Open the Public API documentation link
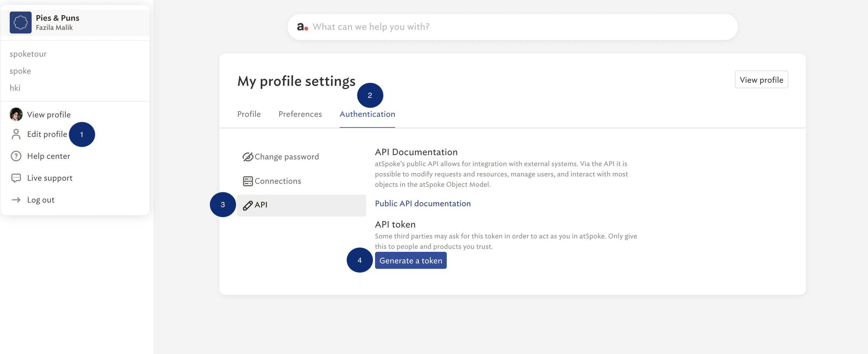This screenshot has width=868, height=354. pyautogui.click(x=422, y=203)
